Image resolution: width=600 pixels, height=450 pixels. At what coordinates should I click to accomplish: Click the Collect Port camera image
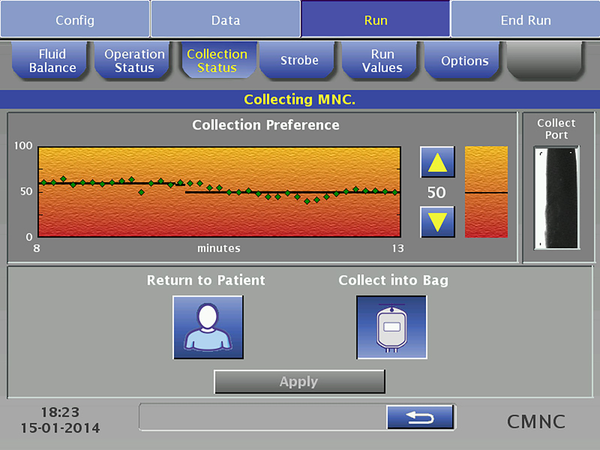[556, 198]
